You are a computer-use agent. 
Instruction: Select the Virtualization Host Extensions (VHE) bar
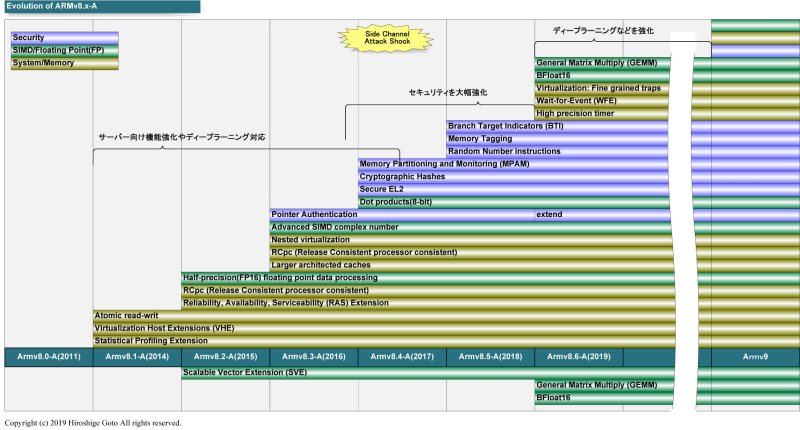click(x=384, y=328)
